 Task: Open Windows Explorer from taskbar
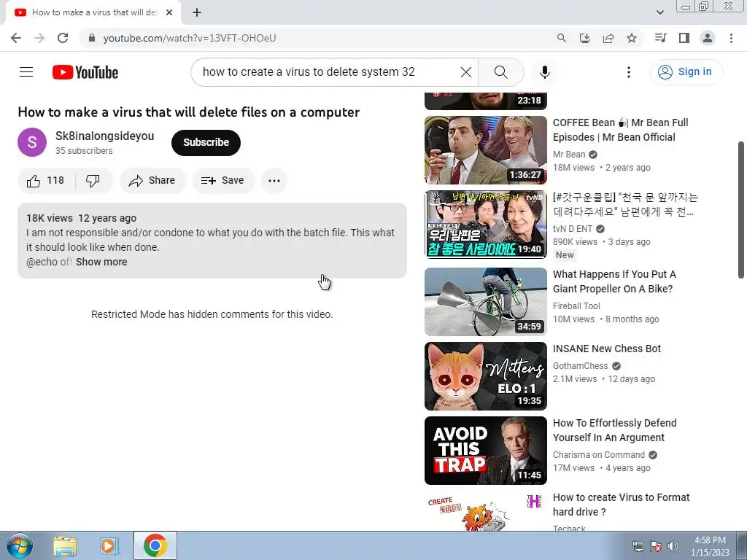(65, 545)
